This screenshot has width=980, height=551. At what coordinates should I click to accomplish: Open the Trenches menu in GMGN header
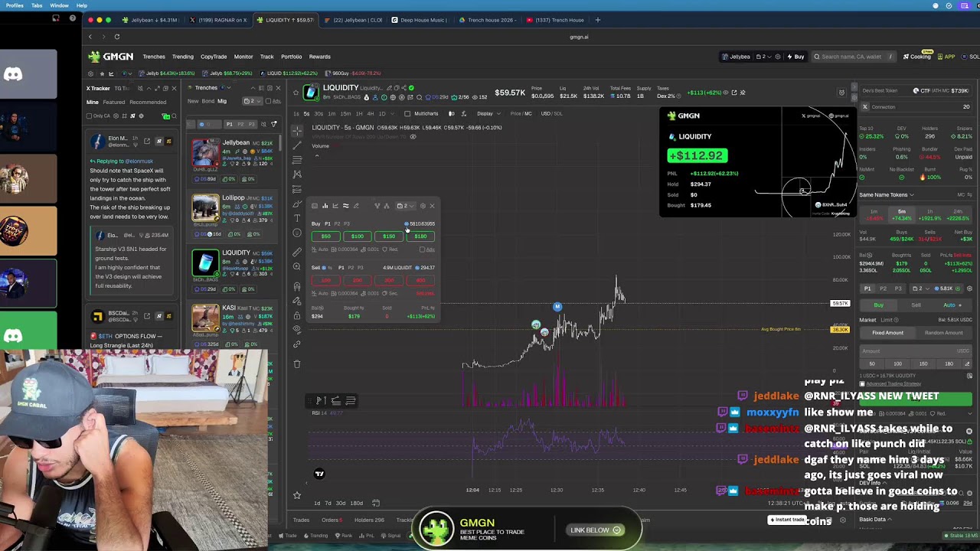pos(153,57)
